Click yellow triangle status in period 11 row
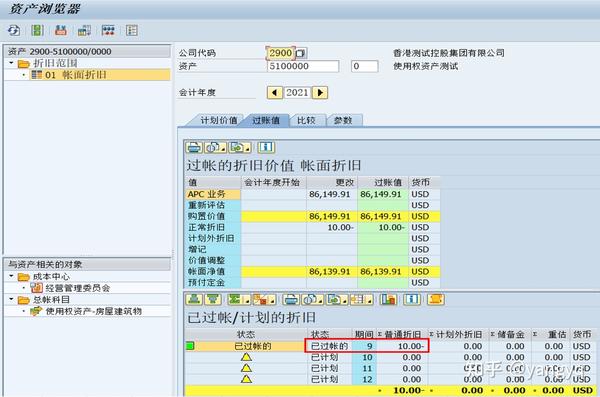 [x=246, y=368]
